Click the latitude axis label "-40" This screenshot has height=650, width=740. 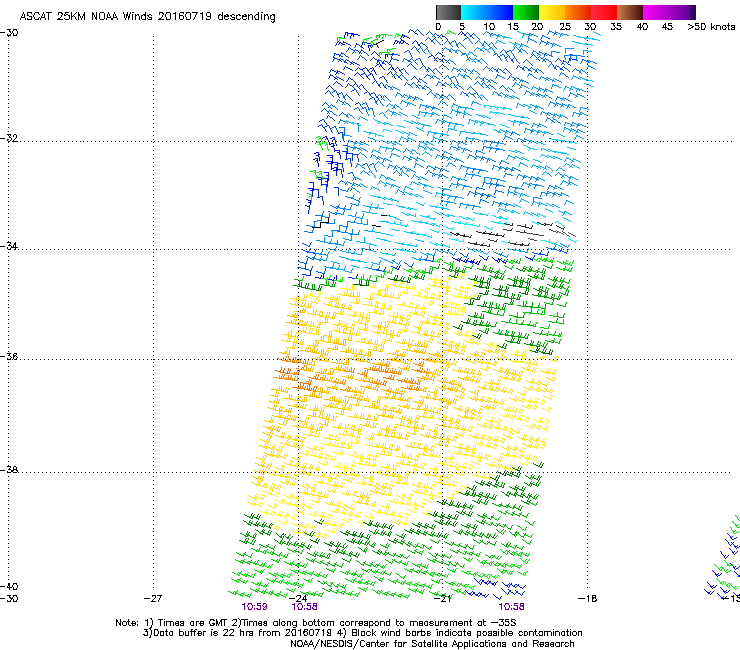tap(9, 586)
